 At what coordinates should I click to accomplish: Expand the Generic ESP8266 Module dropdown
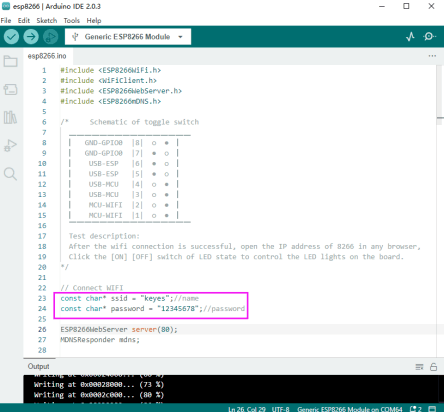(128, 37)
